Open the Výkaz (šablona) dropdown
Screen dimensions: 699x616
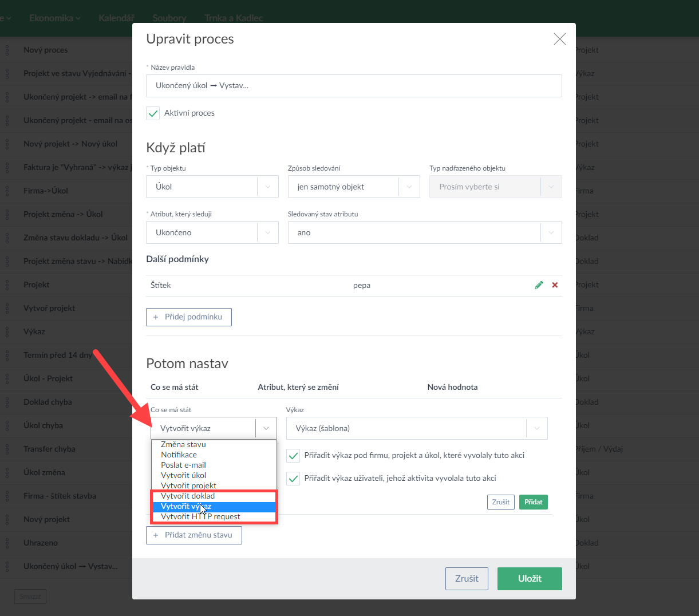417,428
